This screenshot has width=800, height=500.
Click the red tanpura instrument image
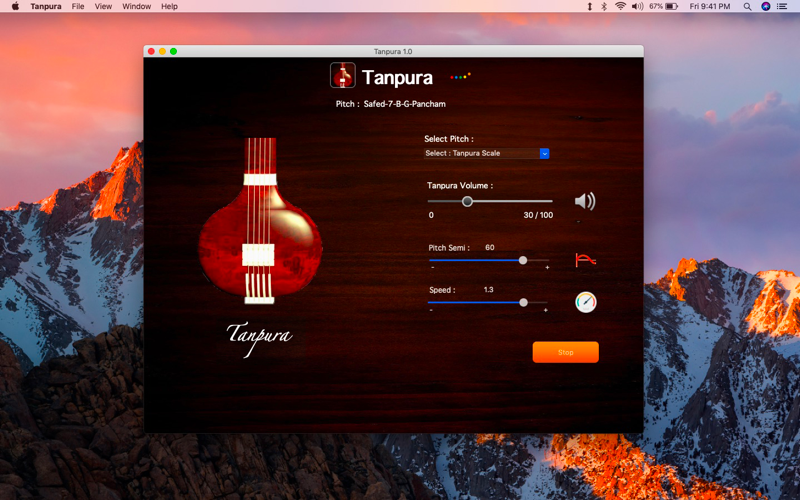260,221
